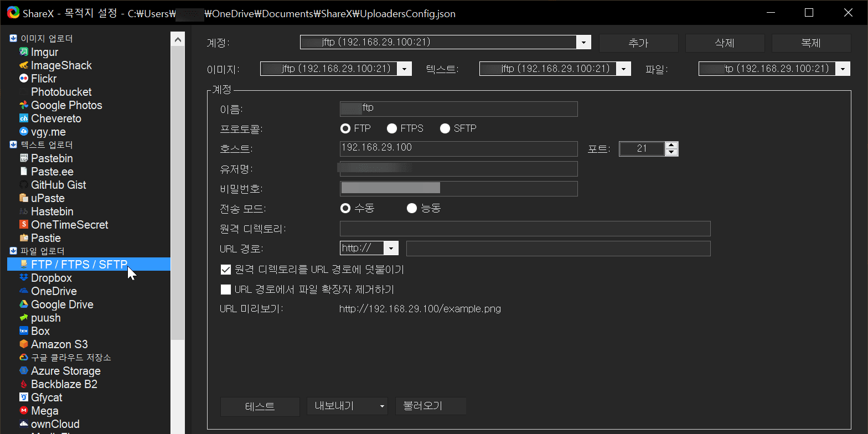Click the sidebar scrollbar up arrow

(178, 39)
